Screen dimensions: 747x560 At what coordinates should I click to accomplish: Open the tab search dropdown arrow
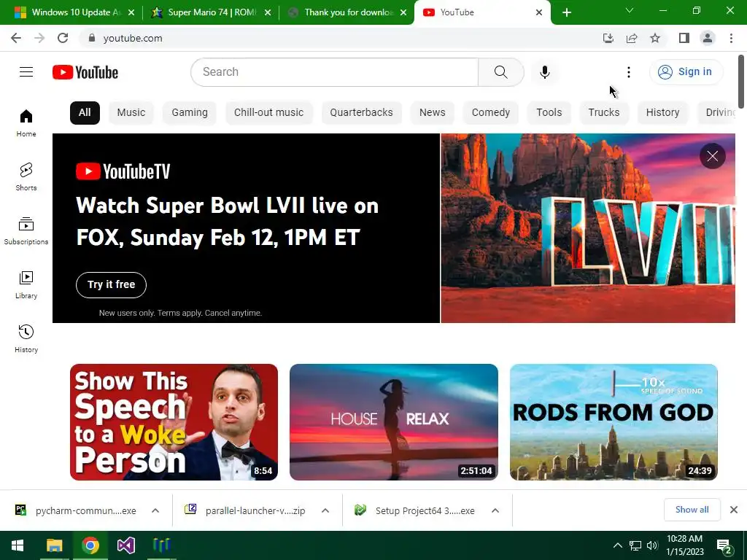point(630,10)
